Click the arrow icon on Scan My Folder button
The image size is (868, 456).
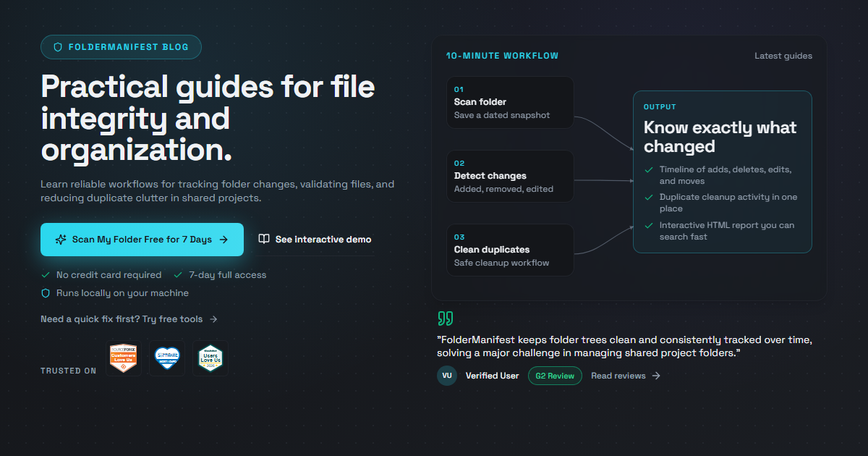tap(224, 240)
